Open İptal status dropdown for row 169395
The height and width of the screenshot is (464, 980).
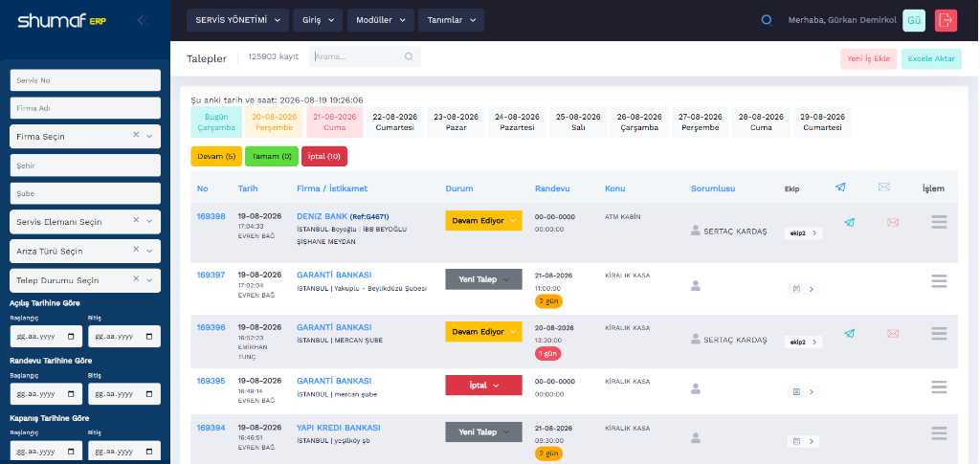(483, 386)
